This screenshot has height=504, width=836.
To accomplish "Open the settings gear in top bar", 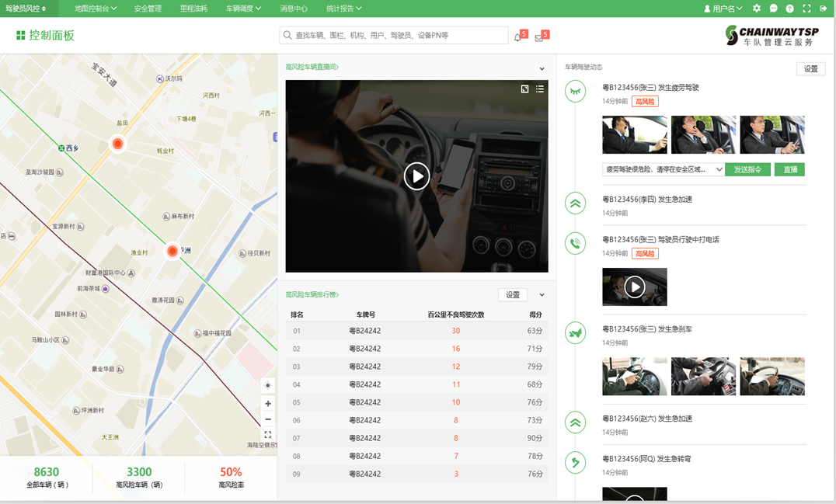I will tap(757, 9).
